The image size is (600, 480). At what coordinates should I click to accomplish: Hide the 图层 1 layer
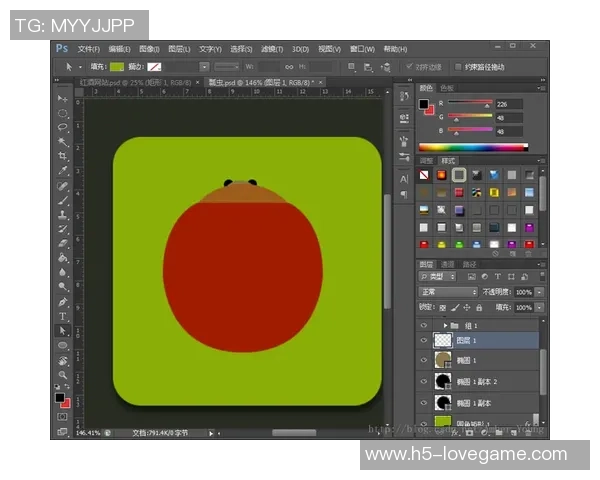coord(424,341)
